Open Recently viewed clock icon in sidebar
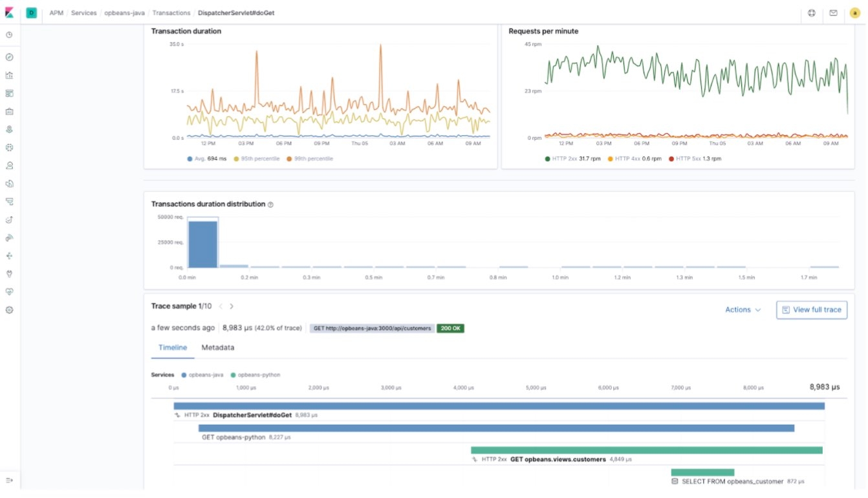This screenshot has width=868, height=498. pos(10,35)
